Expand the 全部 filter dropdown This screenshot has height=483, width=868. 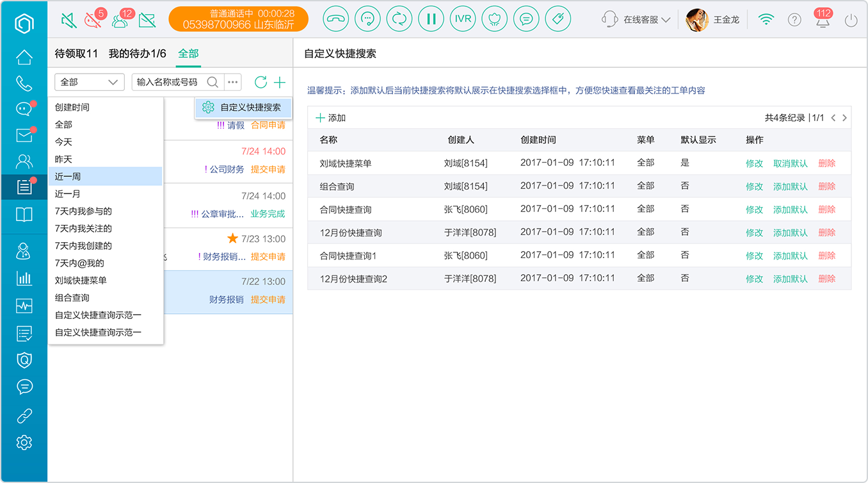(x=90, y=82)
